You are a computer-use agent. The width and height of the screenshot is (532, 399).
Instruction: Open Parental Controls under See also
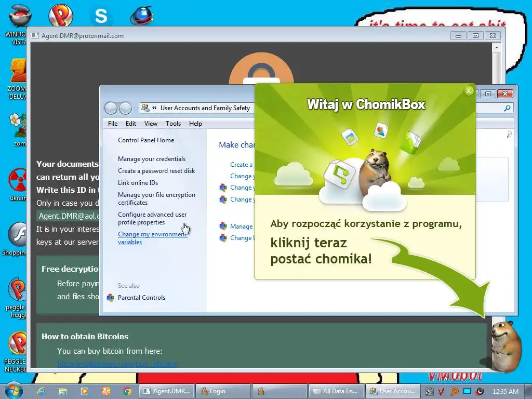click(x=141, y=298)
